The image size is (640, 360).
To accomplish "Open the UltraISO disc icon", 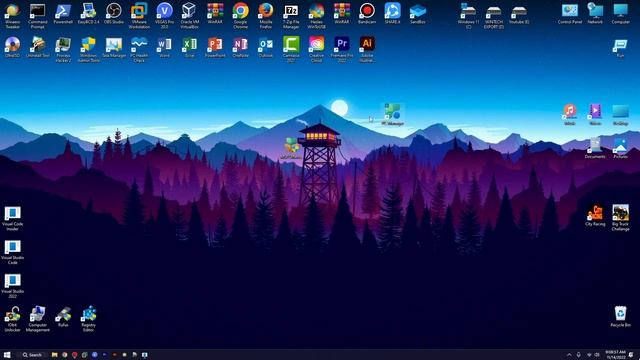I will click(x=13, y=47).
